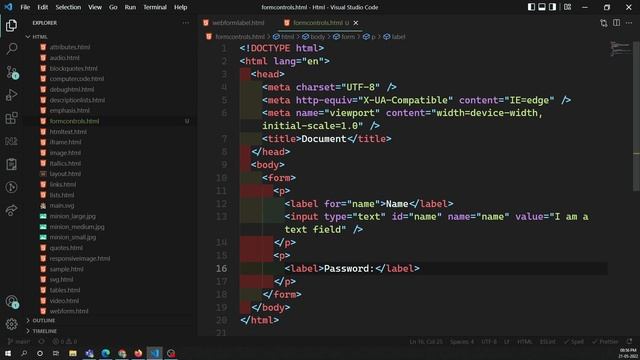Click the N2 extension icon in activity bar
The height and width of the screenshot is (360, 640).
click(11, 141)
